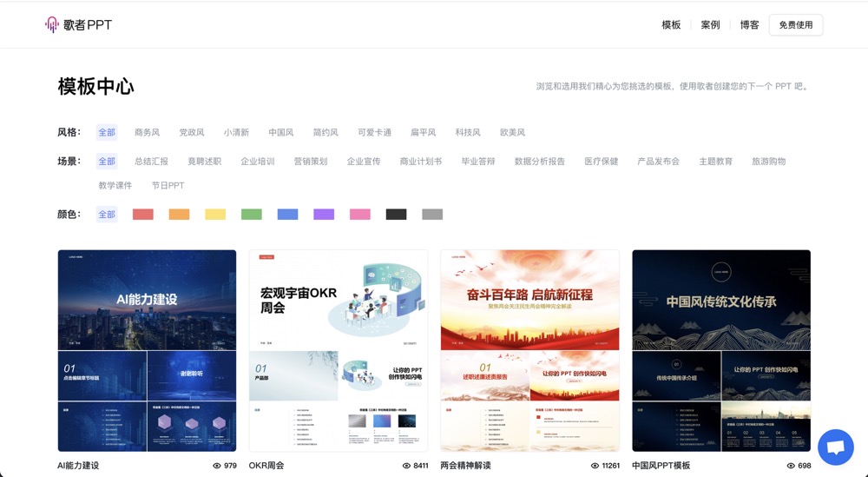Open the 奋斗百年路 启航新征程 template thumbnail

[529, 351]
